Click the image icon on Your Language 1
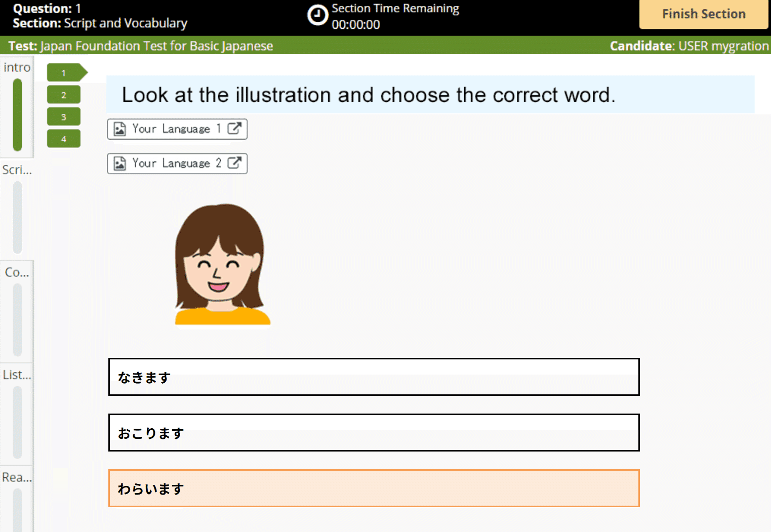Viewport: 771px width, 532px height. (119, 129)
